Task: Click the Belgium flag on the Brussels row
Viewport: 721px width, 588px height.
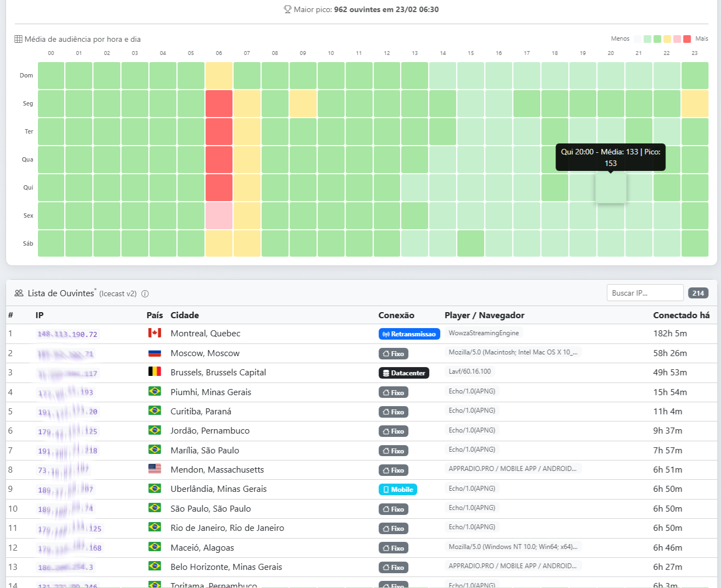Action: 154,372
